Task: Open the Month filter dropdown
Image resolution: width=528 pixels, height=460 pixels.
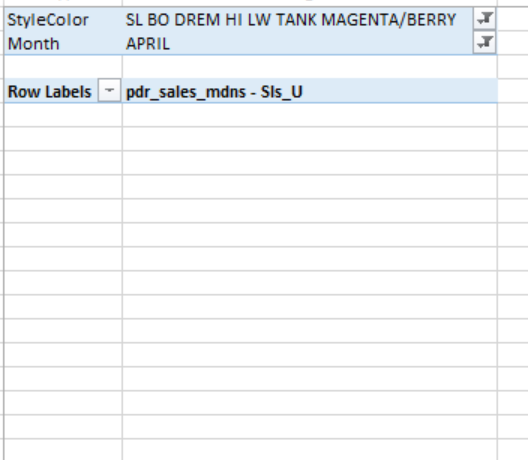Action: 484,42
